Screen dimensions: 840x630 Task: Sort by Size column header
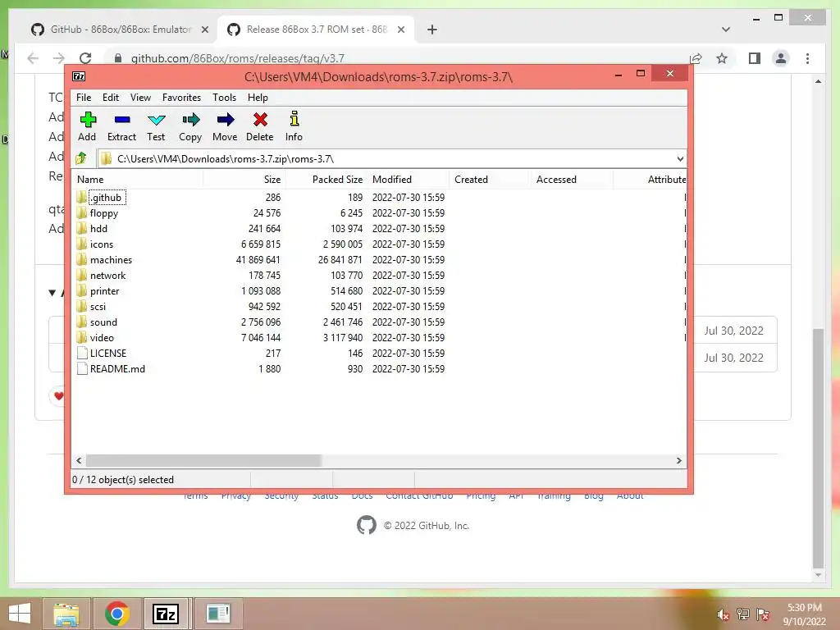tap(244, 180)
